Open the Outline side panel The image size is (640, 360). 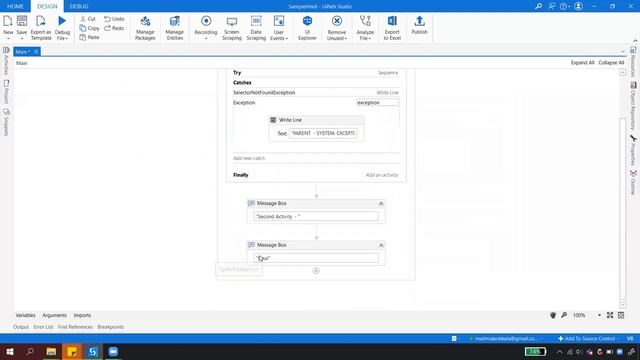(633, 182)
